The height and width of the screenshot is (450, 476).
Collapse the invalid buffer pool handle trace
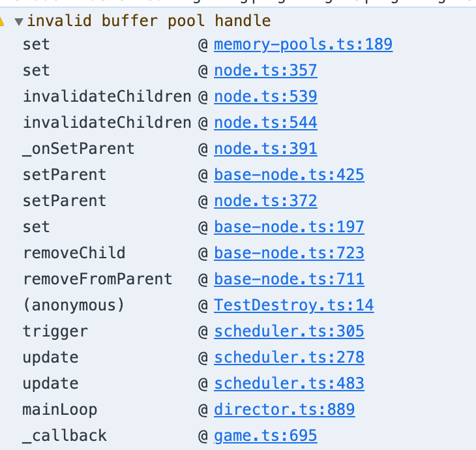19,21
